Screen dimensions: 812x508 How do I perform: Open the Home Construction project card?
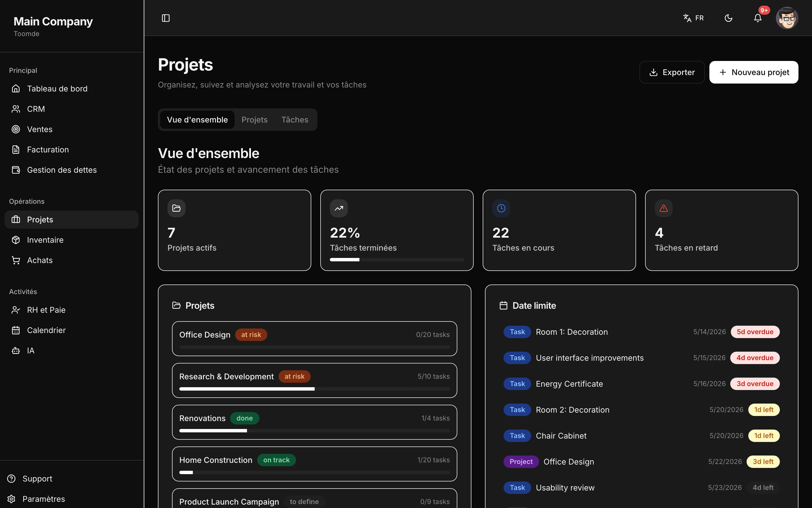point(314,464)
